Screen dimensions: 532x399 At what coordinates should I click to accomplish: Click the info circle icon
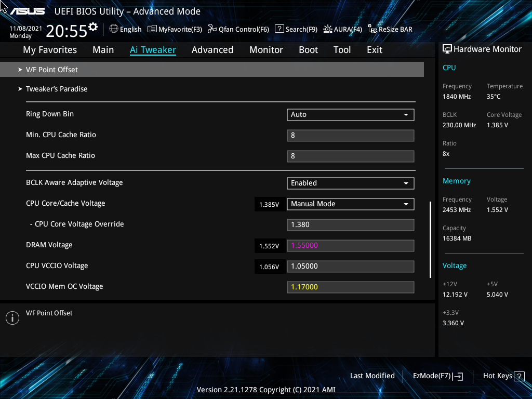(x=12, y=318)
